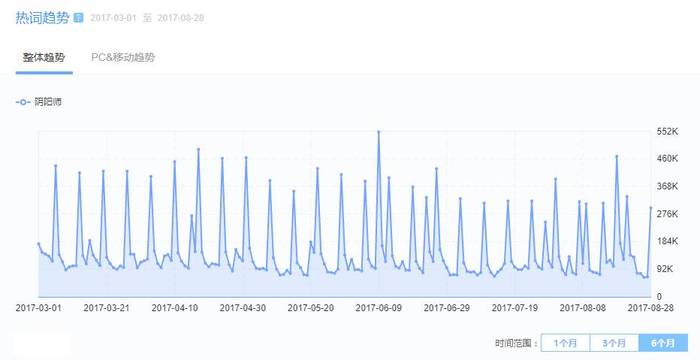Click the 552K y-axis label
Screen dimensions: 700x360
tap(667, 131)
